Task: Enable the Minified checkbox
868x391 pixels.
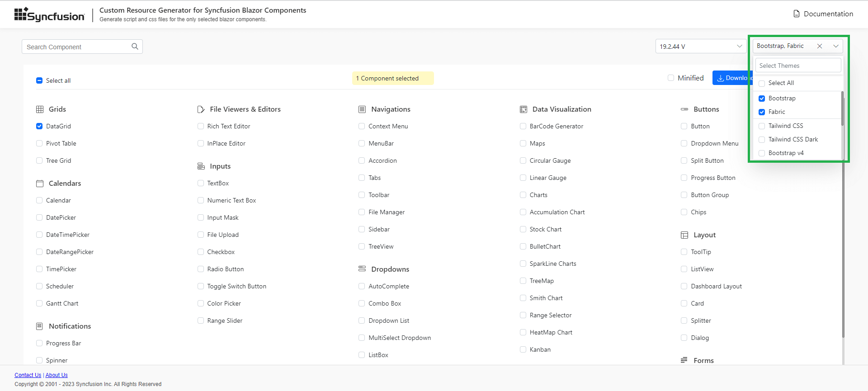Action: (671, 78)
